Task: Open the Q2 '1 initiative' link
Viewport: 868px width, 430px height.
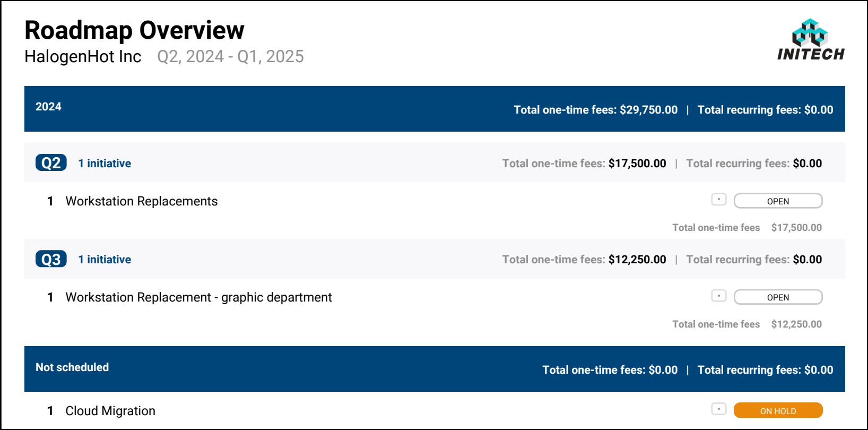Action: point(105,164)
